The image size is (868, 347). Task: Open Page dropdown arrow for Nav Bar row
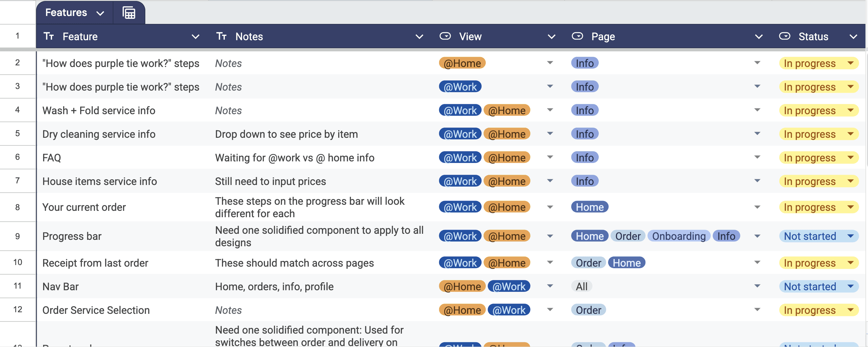click(x=757, y=286)
